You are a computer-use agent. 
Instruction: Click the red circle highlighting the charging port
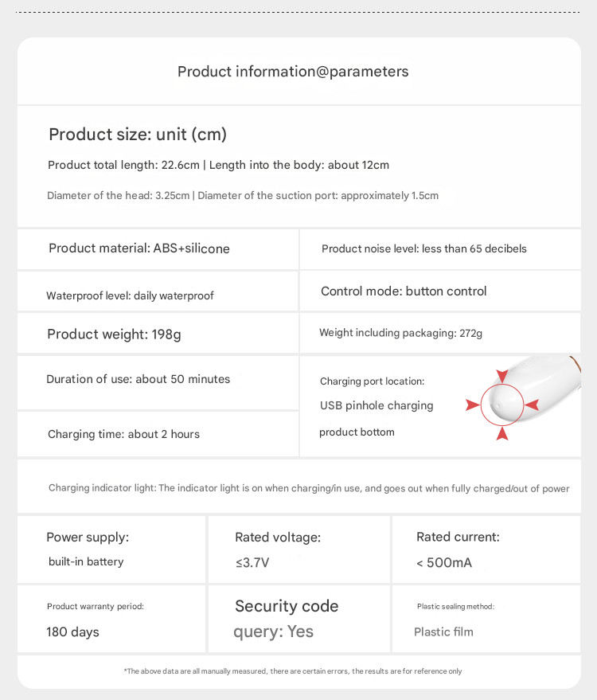pyautogui.click(x=501, y=405)
